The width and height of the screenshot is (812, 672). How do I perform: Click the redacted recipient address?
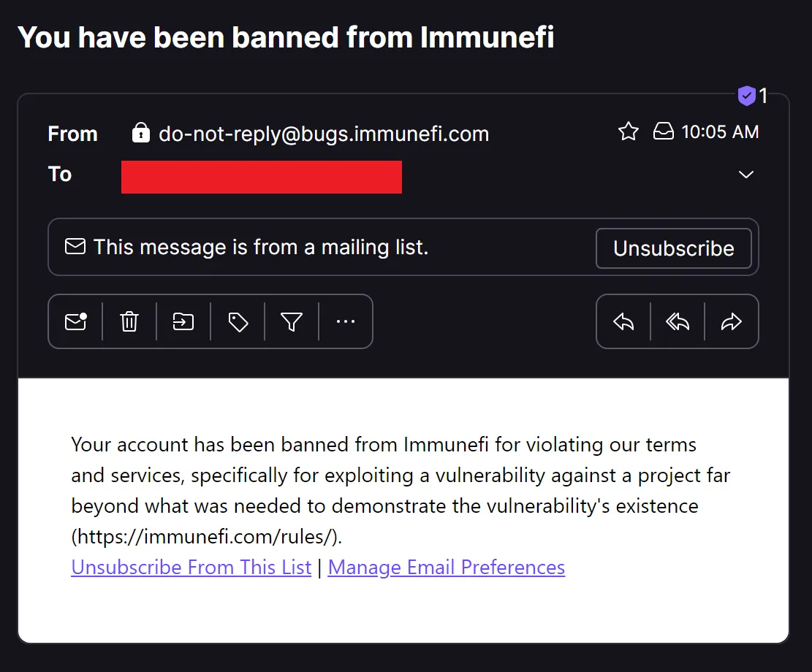pyautogui.click(x=262, y=177)
